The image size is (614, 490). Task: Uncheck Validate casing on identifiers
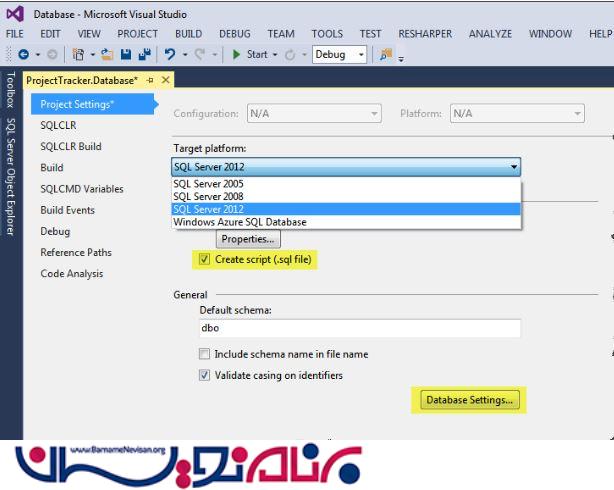205,375
